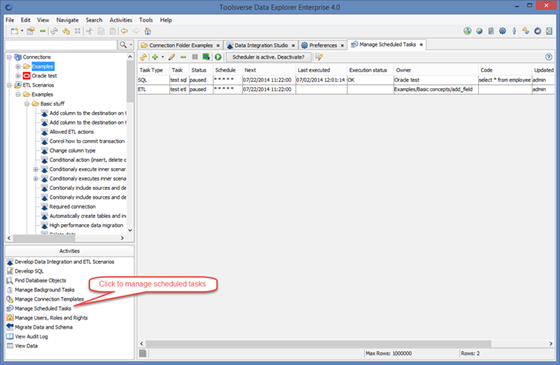The height and width of the screenshot is (365, 560).
Task: Click 'View Audit Log' activity
Action: point(31,336)
